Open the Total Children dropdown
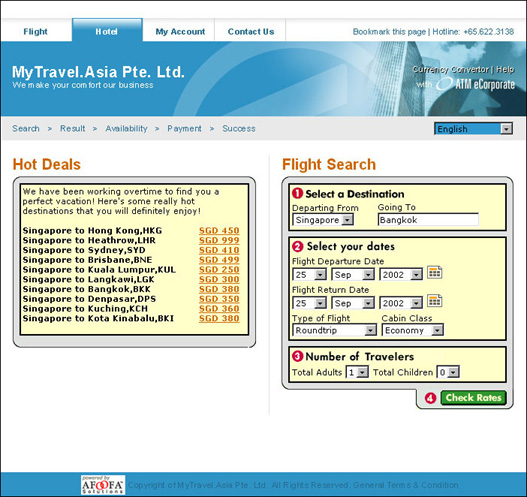Image resolution: width=527 pixels, height=497 pixels. (x=448, y=372)
